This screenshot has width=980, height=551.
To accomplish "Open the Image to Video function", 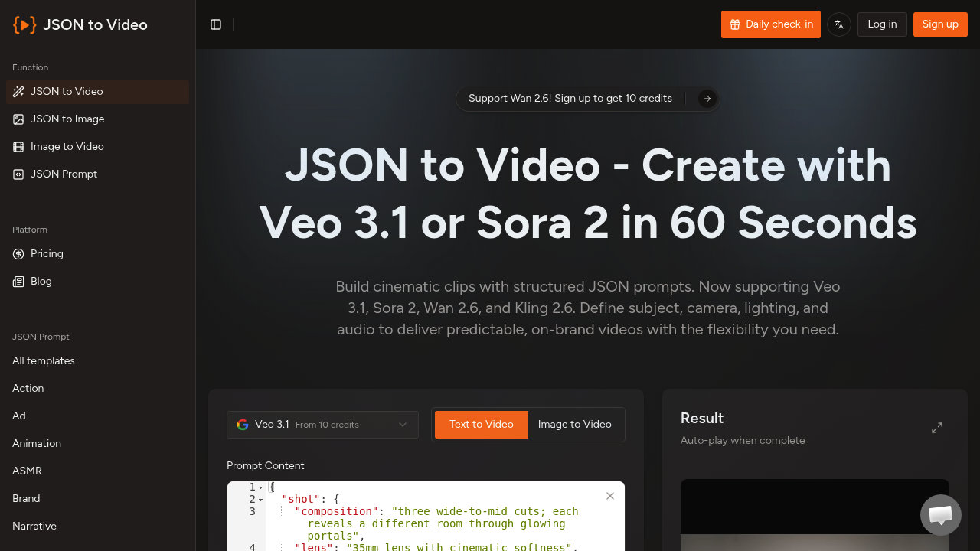I will click(x=67, y=146).
